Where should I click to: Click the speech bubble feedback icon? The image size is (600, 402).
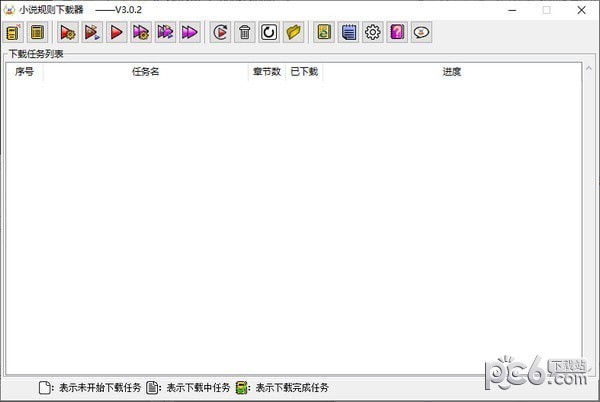click(x=421, y=32)
